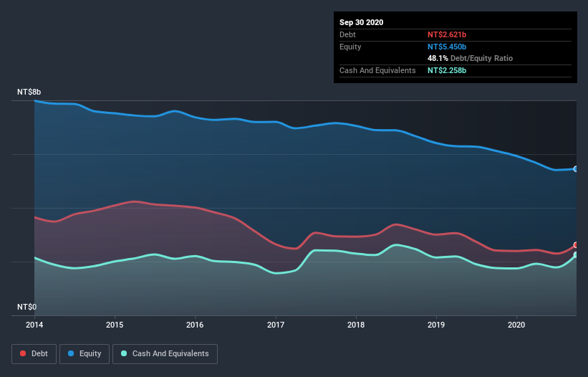Viewport: 588px width, 377px height.
Task: Click the Equity row label in tooltip
Action: pyautogui.click(x=350, y=47)
